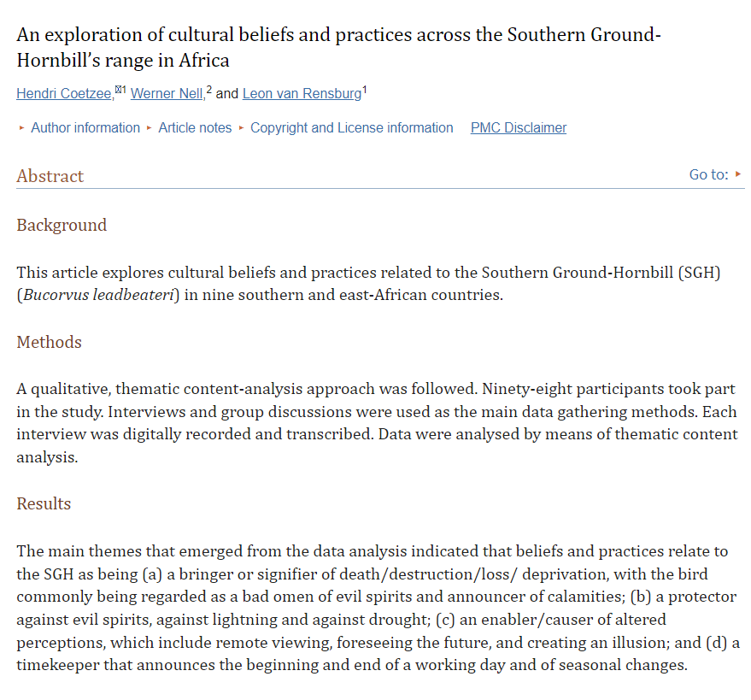Click superscript affiliation 2 after Werner Nell
Image resolution: width=751 pixels, height=700 pixels.
[208, 90]
